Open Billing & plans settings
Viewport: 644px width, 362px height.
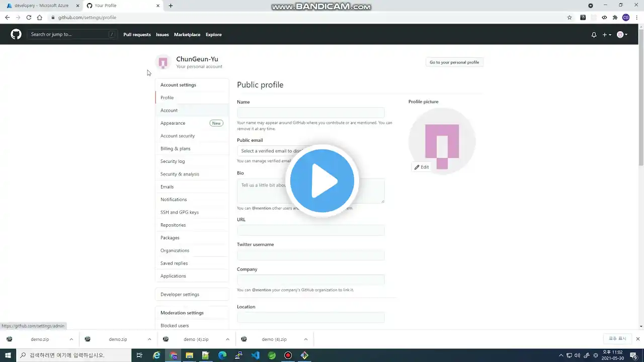click(192, 148)
